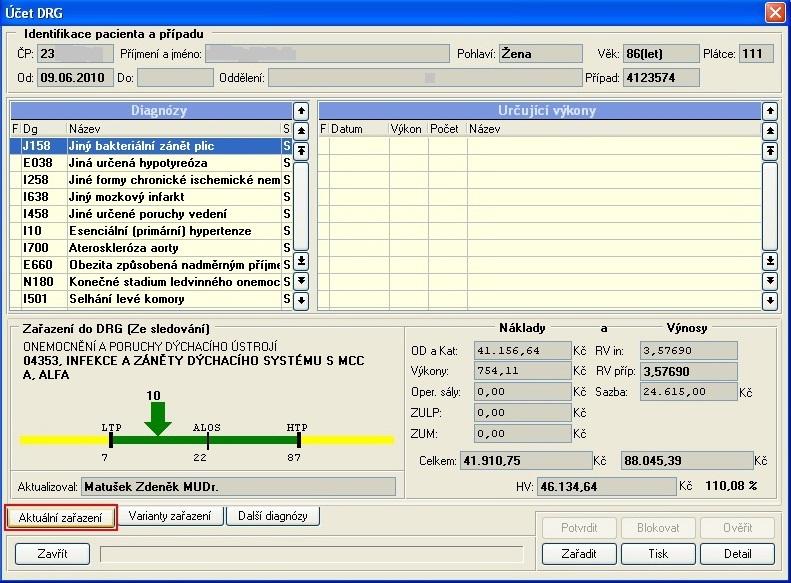Select diagnosis I458 Jiné určené poruchy vedení
Viewport: 791px width, 583px height.
click(x=151, y=214)
